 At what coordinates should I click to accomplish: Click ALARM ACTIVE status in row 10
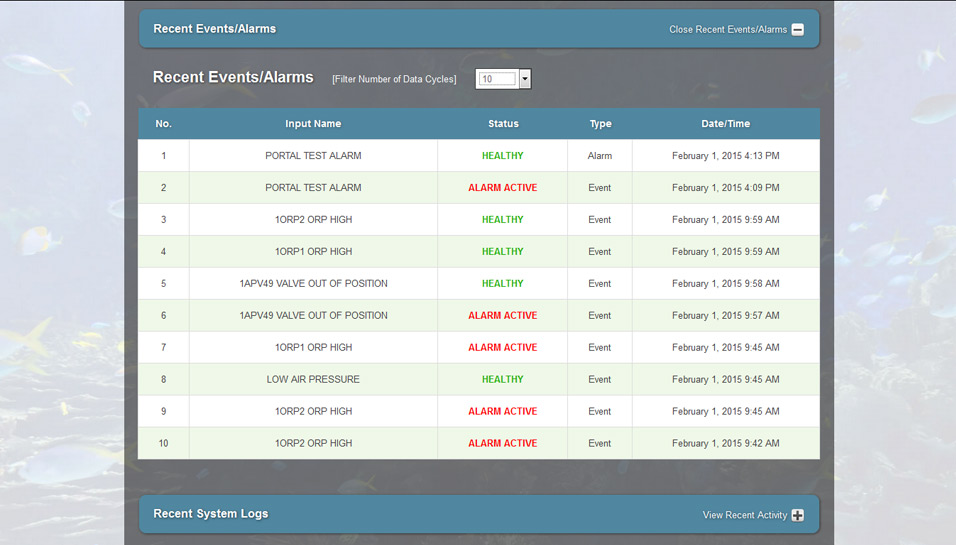pos(502,443)
